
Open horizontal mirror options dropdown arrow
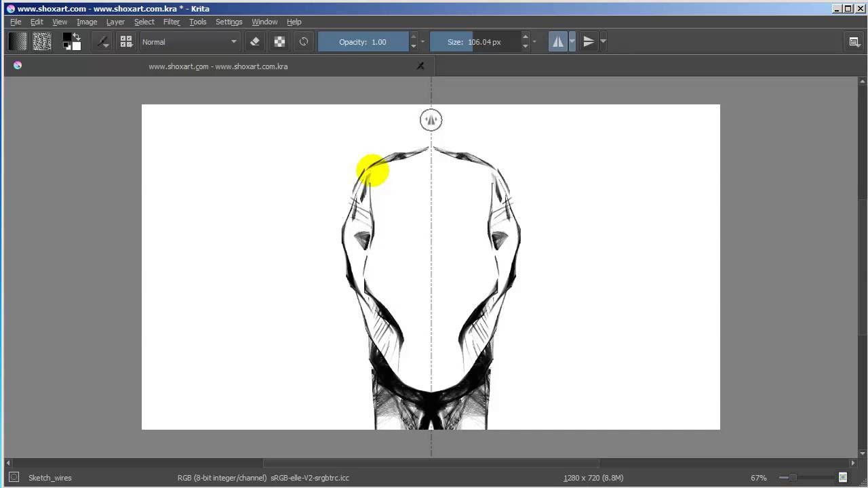tap(572, 42)
